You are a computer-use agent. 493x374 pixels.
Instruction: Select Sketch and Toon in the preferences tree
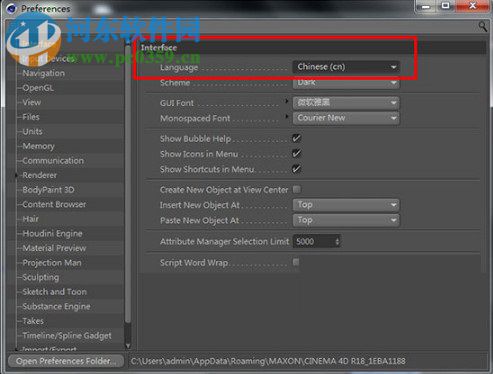coord(54,292)
